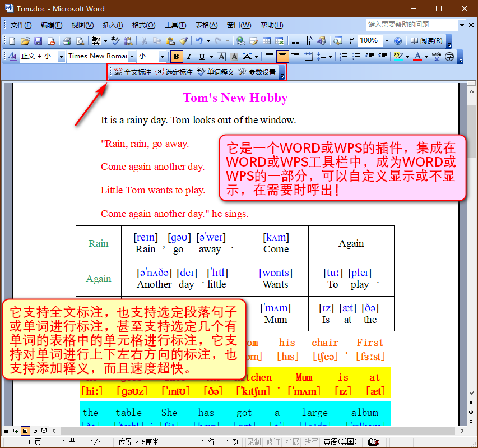Insert a hyperlink with the globe icon
Image resolution: width=478 pixels, height=448 pixels.
pos(241,41)
